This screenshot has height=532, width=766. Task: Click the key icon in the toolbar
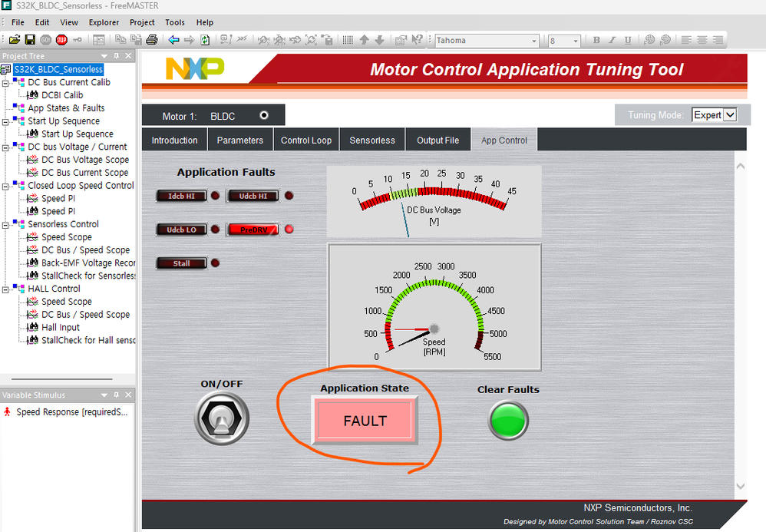(x=78, y=40)
